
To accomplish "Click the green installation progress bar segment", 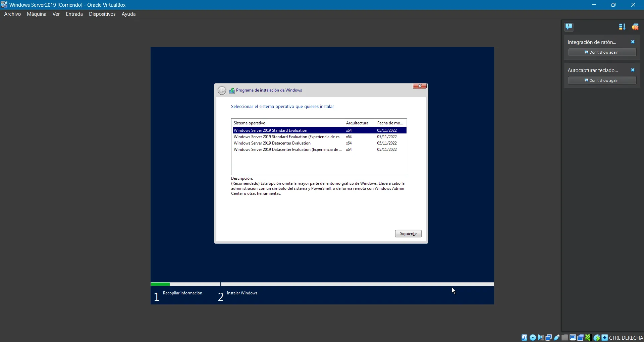I will 160,284.
